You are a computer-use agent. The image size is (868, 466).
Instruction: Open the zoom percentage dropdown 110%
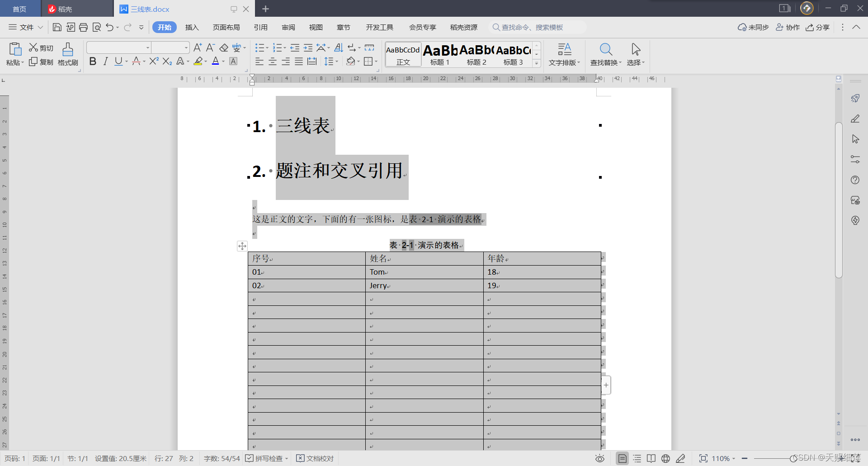[723, 458]
